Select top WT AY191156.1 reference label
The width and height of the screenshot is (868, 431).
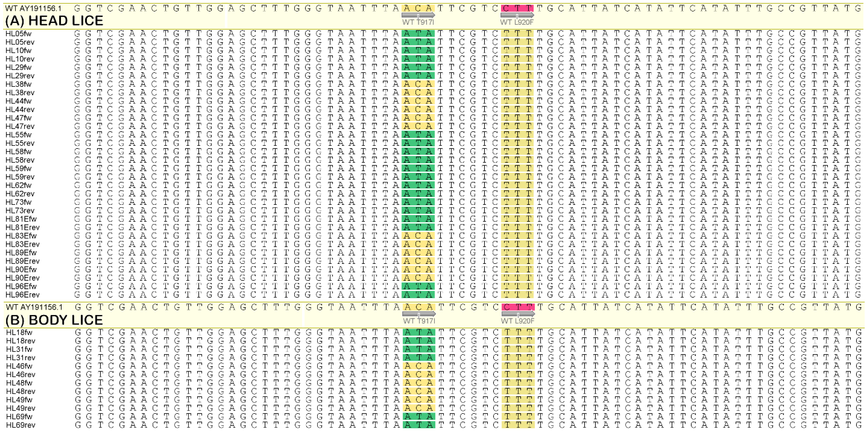tap(33, 8)
